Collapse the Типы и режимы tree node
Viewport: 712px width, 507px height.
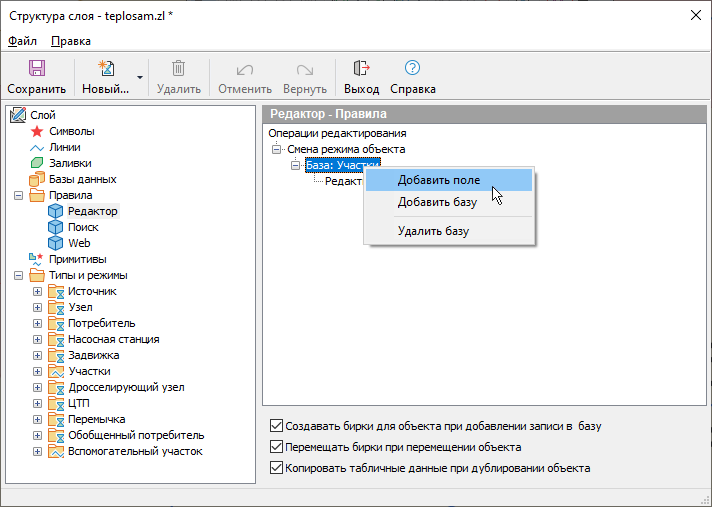click(19, 275)
